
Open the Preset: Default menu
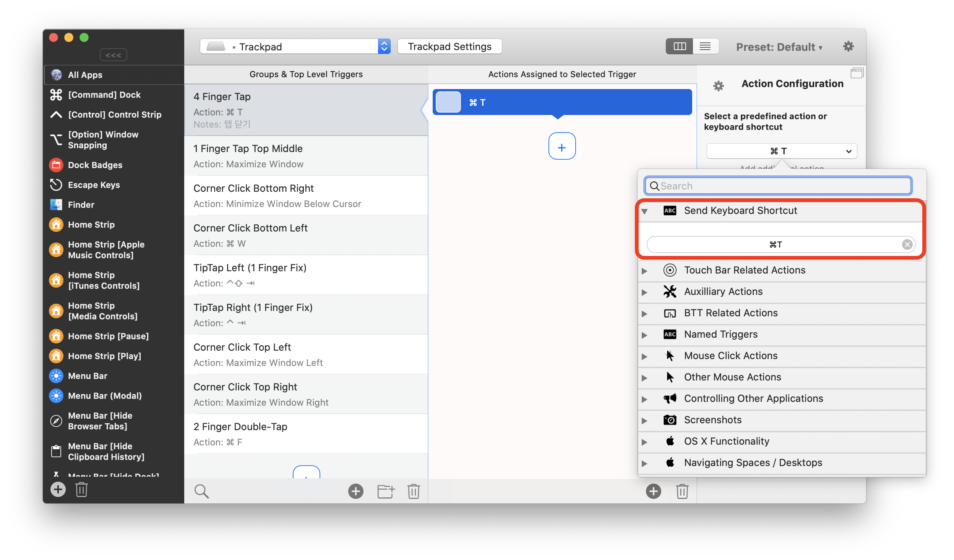(x=779, y=47)
